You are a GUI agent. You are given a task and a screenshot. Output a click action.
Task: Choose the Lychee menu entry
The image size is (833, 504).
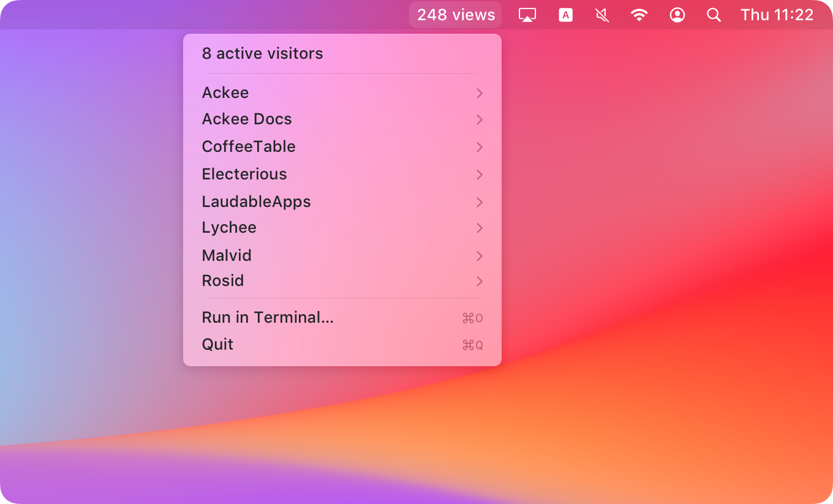click(342, 228)
